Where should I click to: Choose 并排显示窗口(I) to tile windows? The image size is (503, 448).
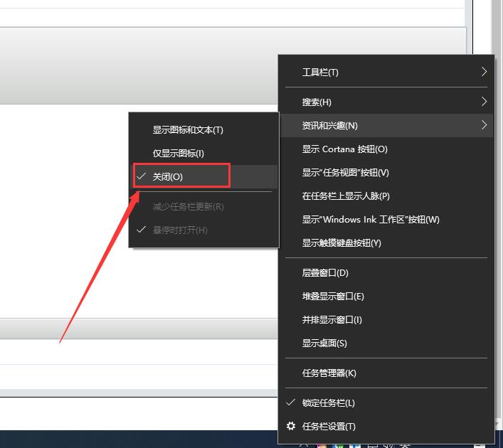tap(332, 320)
